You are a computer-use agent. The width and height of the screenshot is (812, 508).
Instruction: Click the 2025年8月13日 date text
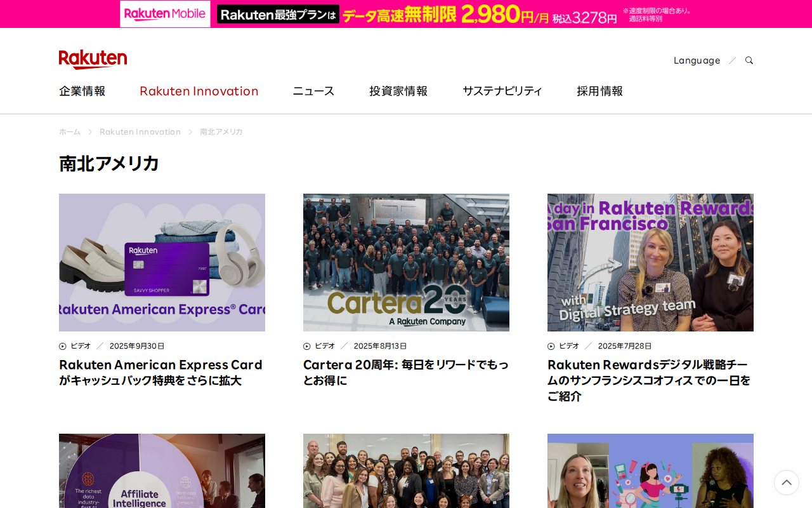coord(381,346)
